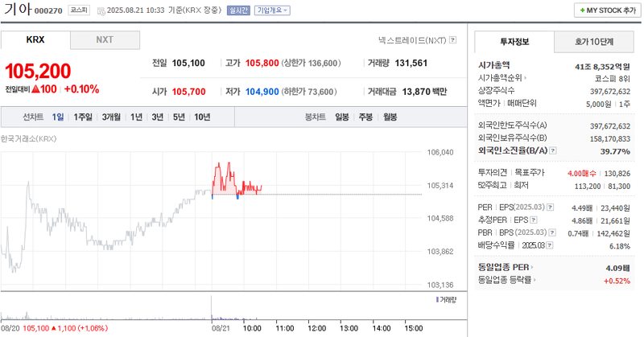Click the sector change +0.52%
The height and width of the screenshot is (337, 644).
tap(617, 281)
